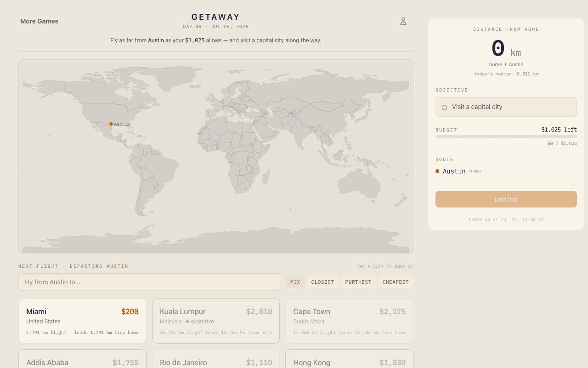Click the budget progress bar

506,137
